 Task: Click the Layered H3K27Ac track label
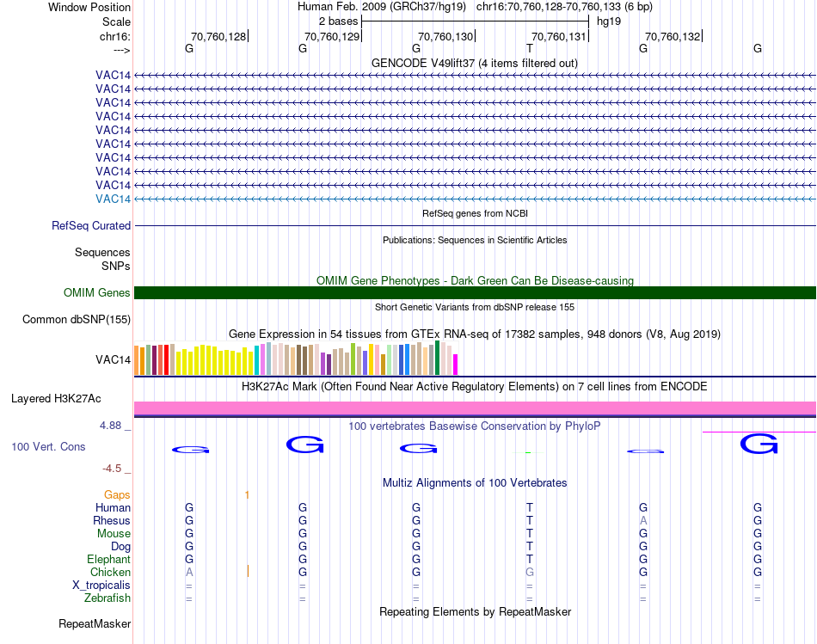(x=56, y=399)
